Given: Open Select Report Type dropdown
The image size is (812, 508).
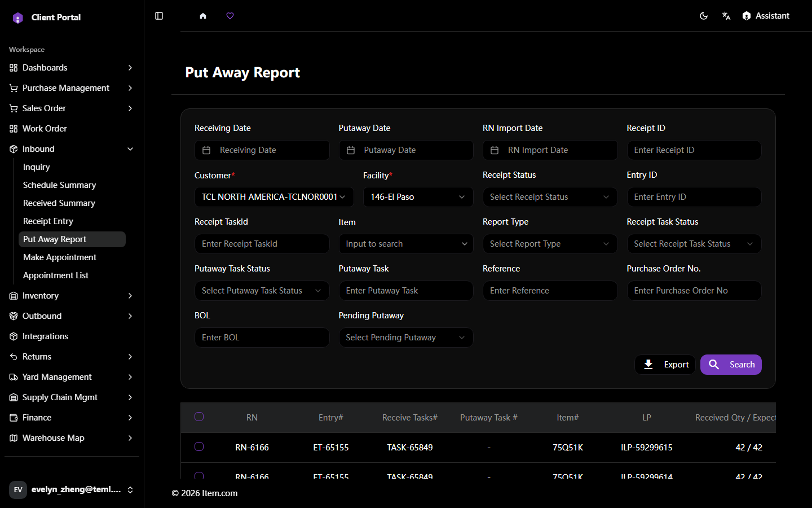Looking at the screenshot, I should click(550, 244).
